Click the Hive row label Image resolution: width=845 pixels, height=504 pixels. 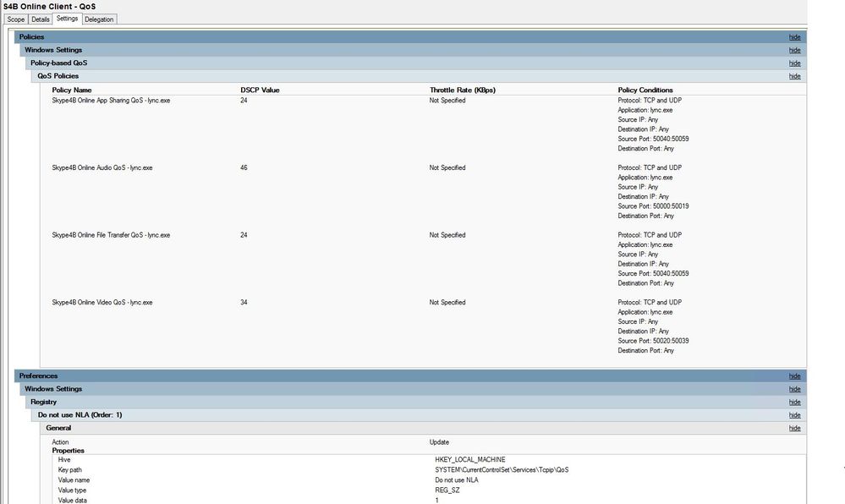click(64, 460)
